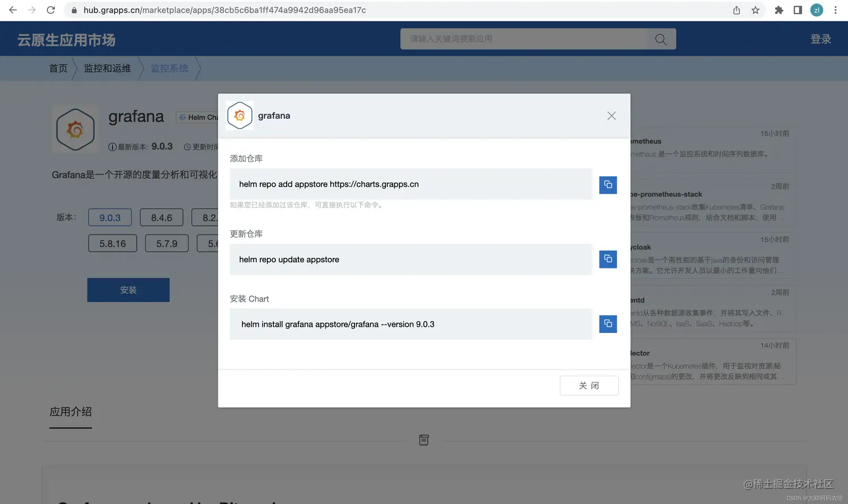
Task: Click the 关闭 button in dialog
Action: (x=589, y=386)
